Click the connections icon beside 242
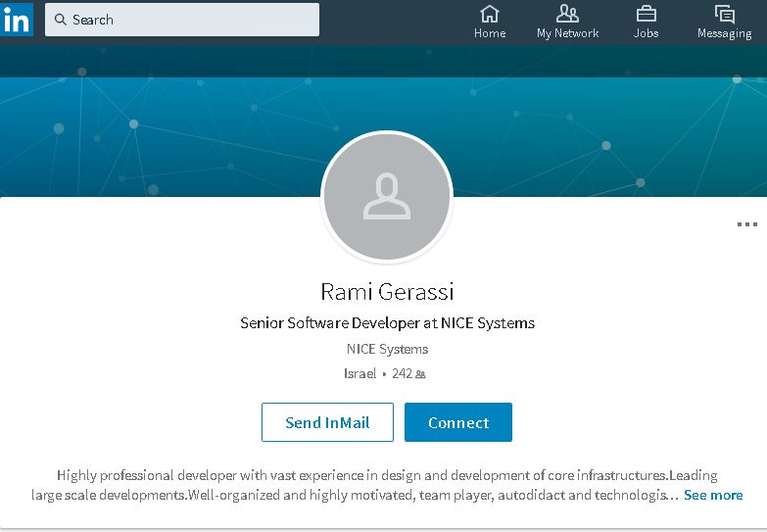Image resolution: width=767 pixels, height=532 pixels. pyautogui.click(x=420, y=374)
